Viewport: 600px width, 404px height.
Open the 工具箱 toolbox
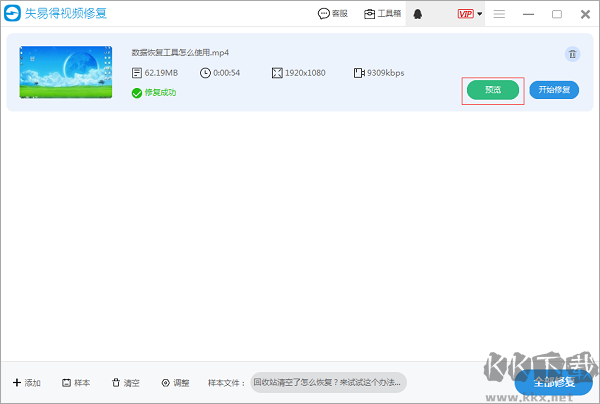coord(382,14)
